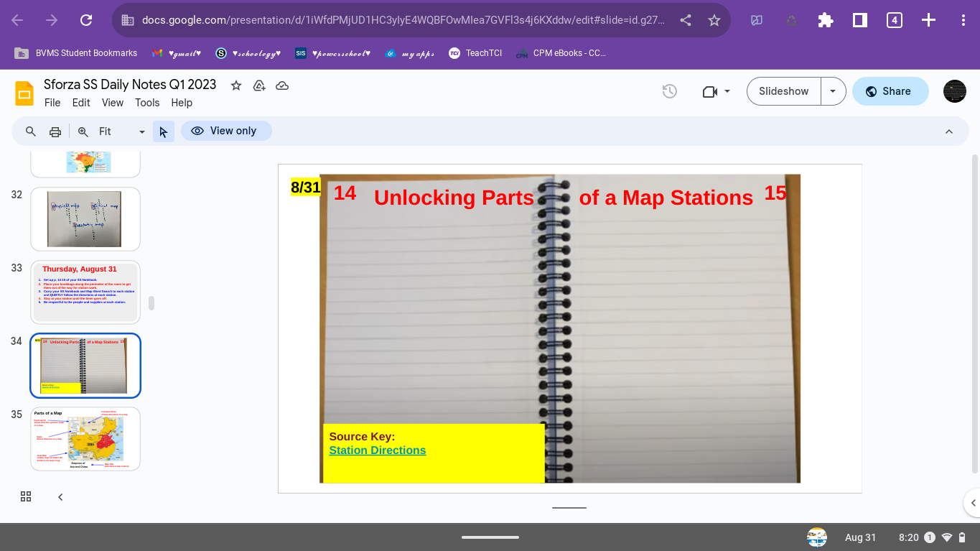Open the Fit zoom dropdown

coord(122,131)
